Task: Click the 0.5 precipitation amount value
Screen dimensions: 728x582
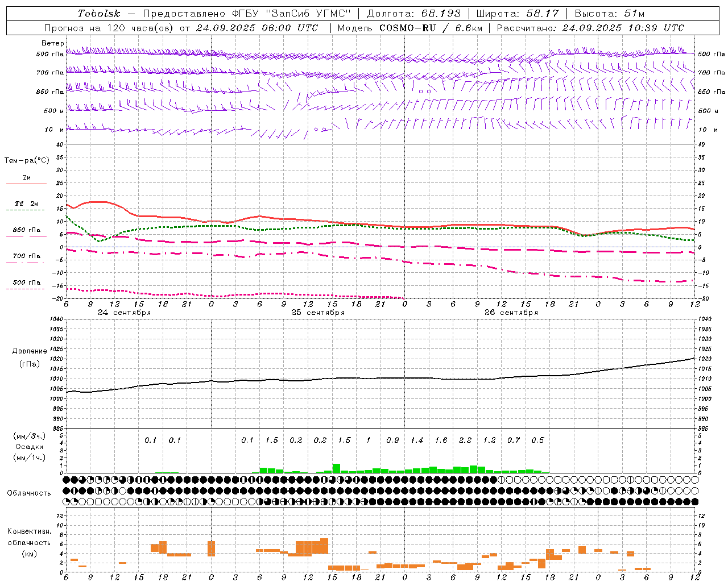Action: click(x=537, y=440)
